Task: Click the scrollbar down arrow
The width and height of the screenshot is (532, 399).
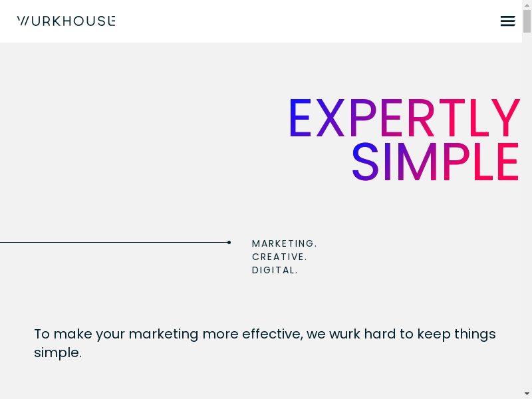Action: (527, 394)
